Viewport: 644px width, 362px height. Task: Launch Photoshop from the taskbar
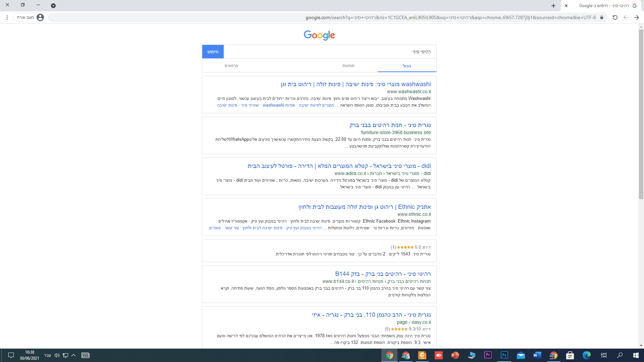[504, 355]
